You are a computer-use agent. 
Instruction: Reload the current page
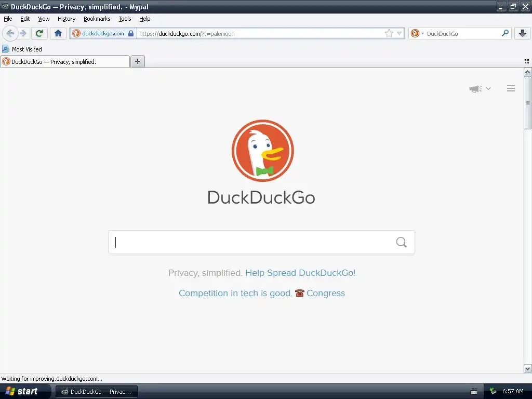pyautogui.click(x=39, y=33)
